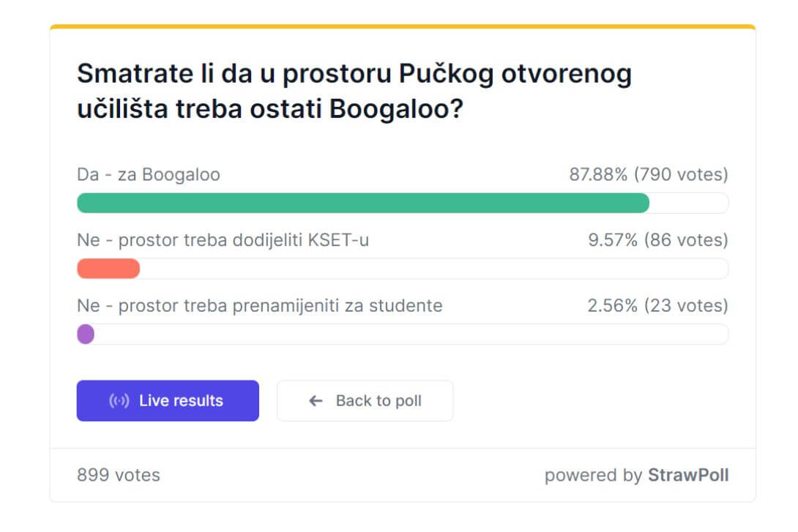The width and height of the screenshot is (798, 532).
Task: Click the left arrow icon
Action: coord(316,401)
